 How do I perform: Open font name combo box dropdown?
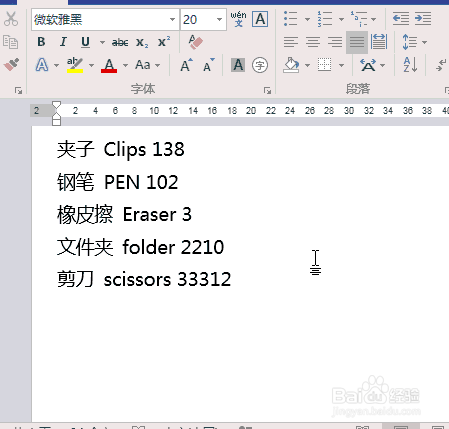[172, 19]
